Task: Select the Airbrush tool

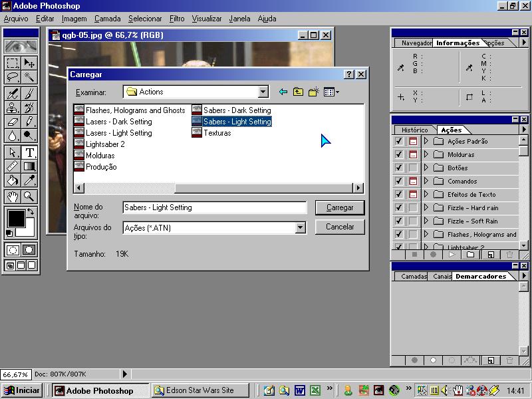Action: click(x=13, y=94)
